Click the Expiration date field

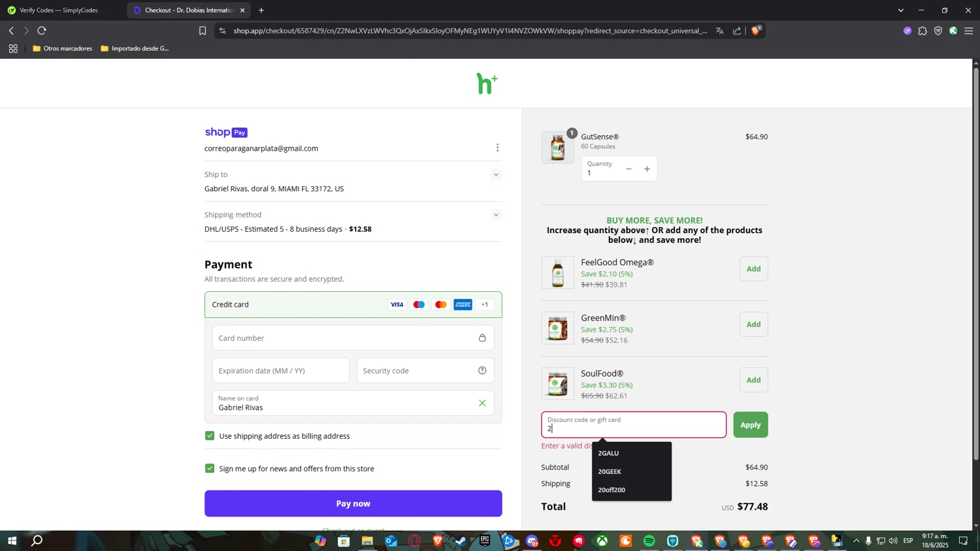point(281,371)
